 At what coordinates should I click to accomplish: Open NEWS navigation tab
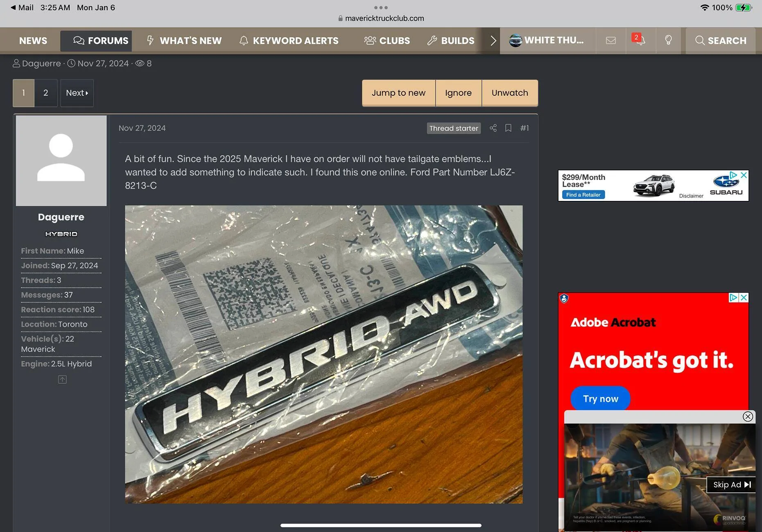click(x=33, y=41)
